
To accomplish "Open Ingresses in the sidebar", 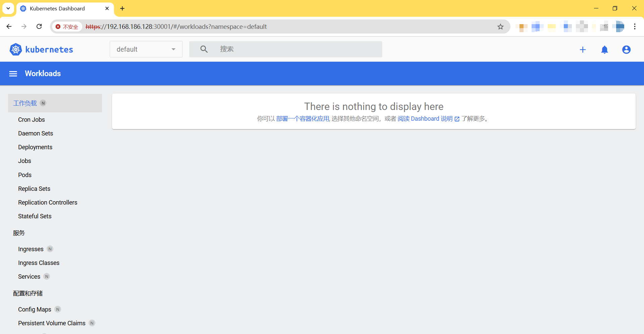I will click(x=31, y=249).
